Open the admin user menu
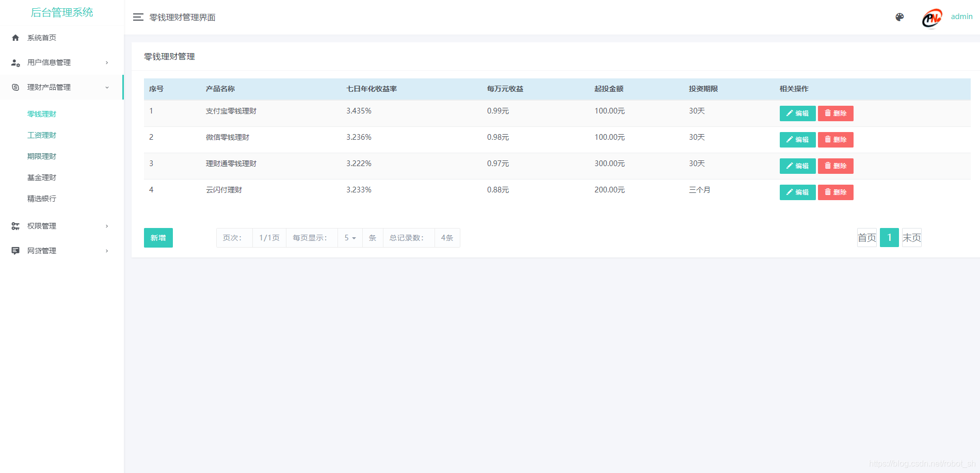 (x=961, y=17)
